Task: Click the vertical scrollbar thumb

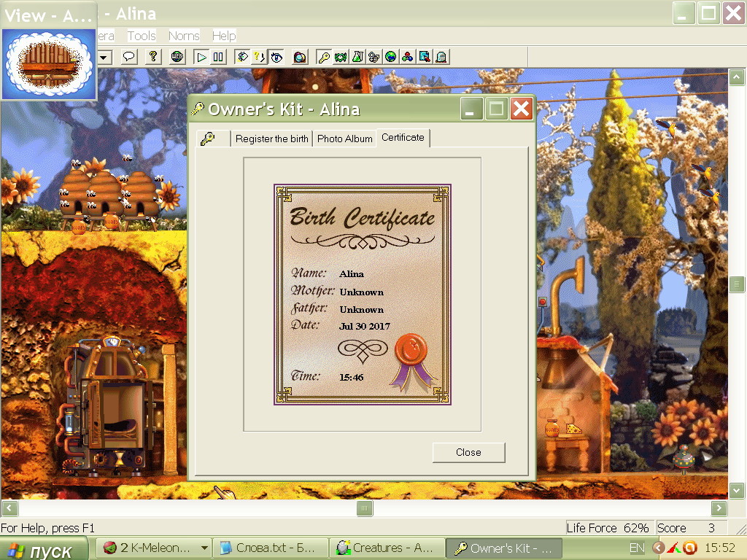Action: (737, 284)
